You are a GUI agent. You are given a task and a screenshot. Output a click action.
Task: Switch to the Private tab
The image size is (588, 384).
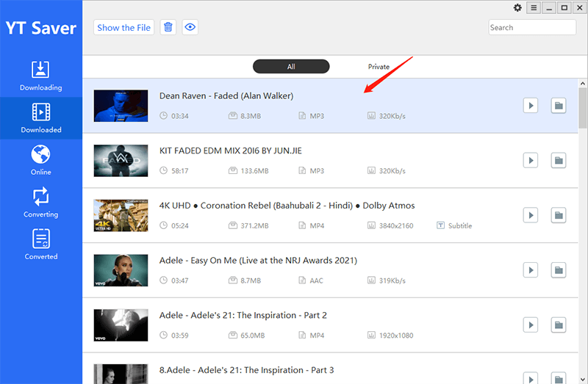379,67
